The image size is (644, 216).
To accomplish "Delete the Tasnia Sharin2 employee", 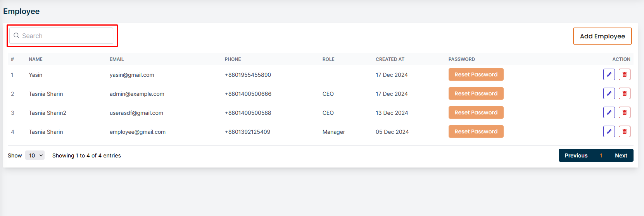I will click(x=624, y=112).
